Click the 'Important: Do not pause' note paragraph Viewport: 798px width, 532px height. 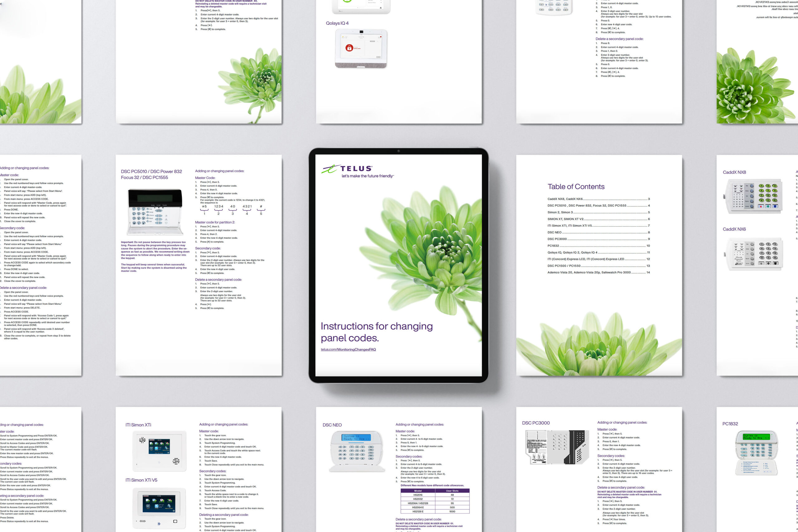click(155, 250)
